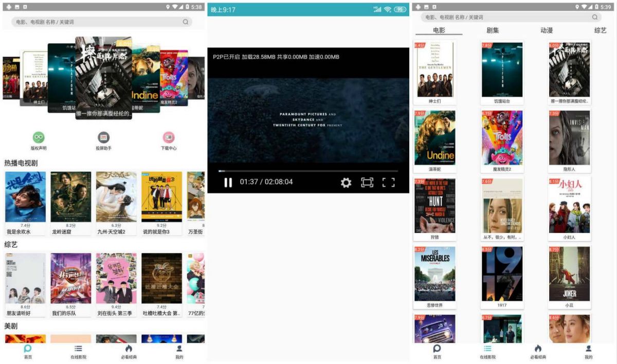Tap the 01:37 / 02:08:04 playback time
This screenshot has width=617, height=364.
[x=266, y=182]
